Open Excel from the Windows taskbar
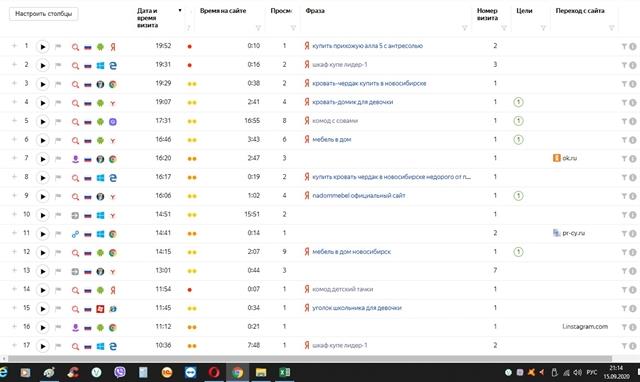The width and height of the screenshot is (640, 382). pos(284,372)
